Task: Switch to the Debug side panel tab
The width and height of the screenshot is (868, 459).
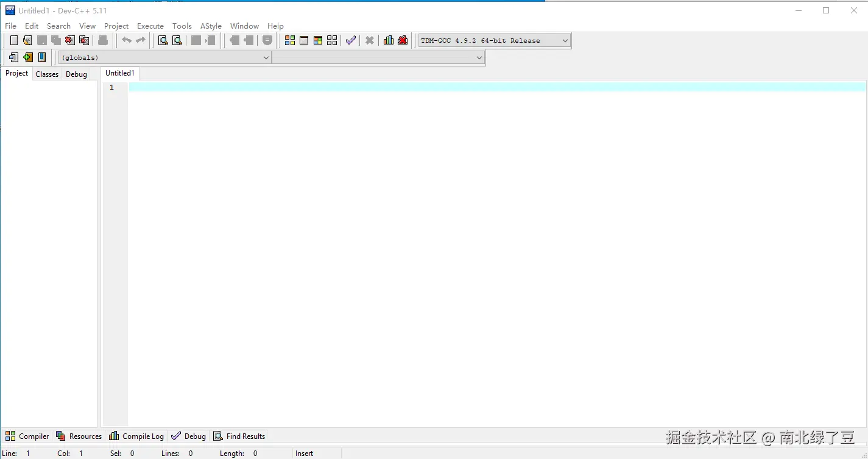Action: coord(77,74)
